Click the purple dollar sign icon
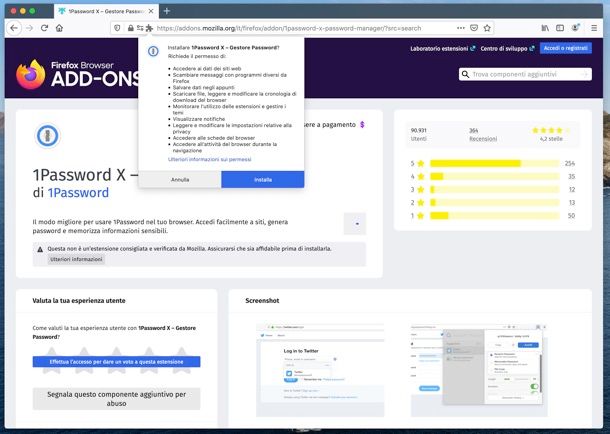 coord(362,124)
